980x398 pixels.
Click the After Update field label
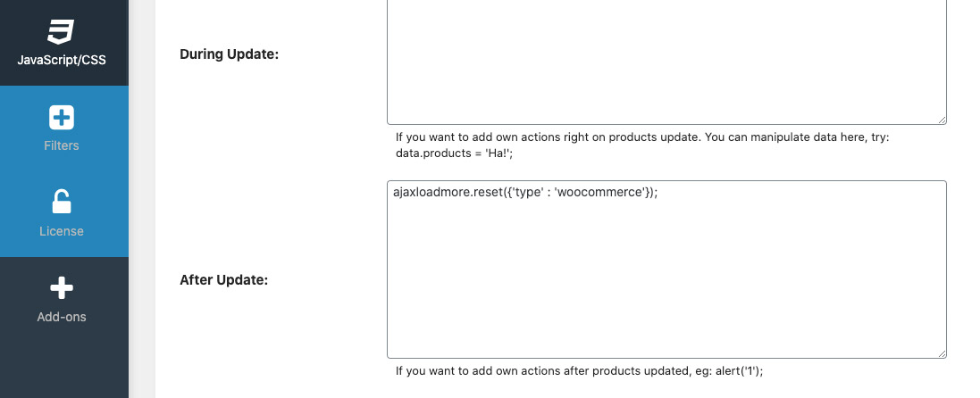pos(223,280)
